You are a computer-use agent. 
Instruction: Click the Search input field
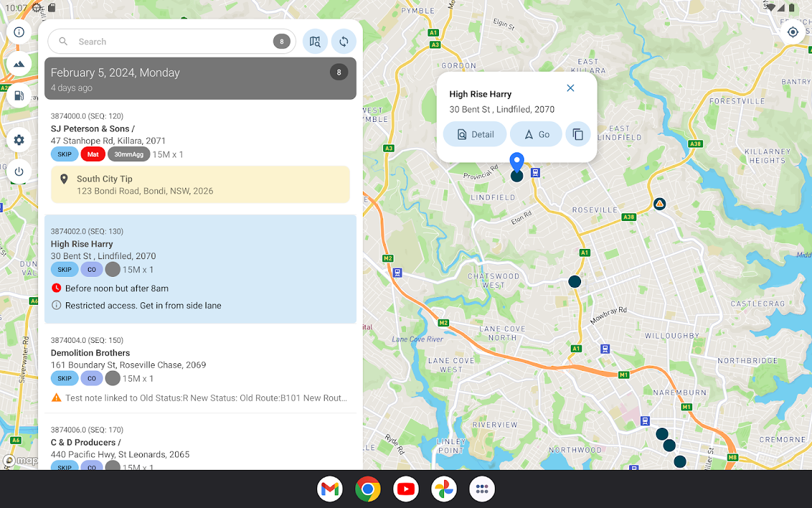pyautogui.click(x=172, y=42)
